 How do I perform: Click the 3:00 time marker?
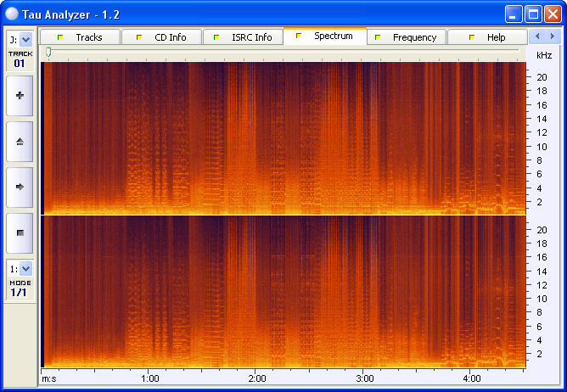(x=364, y=378)
